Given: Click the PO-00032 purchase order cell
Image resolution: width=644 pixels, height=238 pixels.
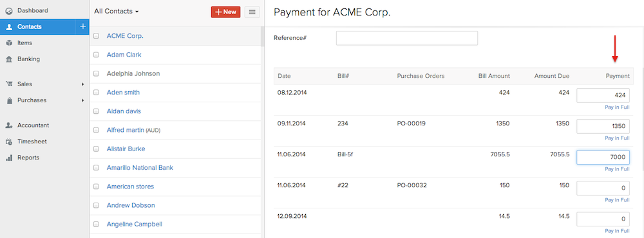Looking at the screenshot, I should 412,185.
